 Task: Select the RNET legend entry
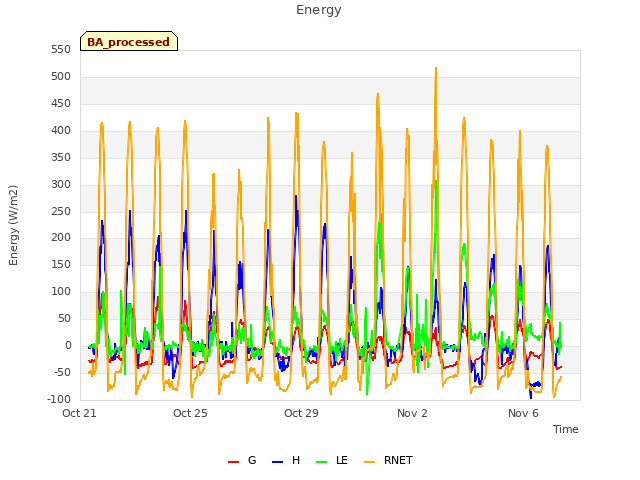(388, 460)
